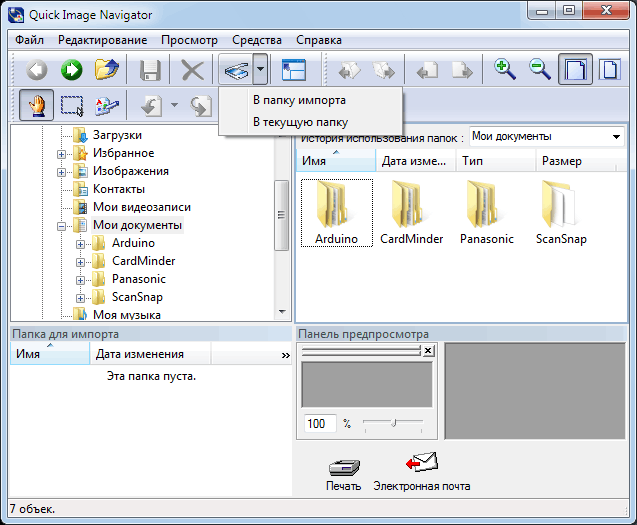Screen dimensions: 637x525
Task: Open the Undo history dropdown arrow
Action: point(174,105)
